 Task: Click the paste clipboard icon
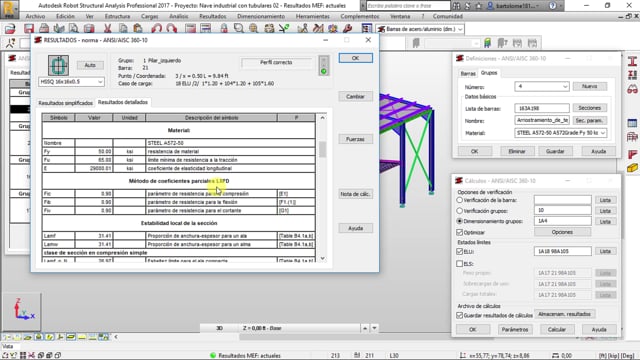138,28
